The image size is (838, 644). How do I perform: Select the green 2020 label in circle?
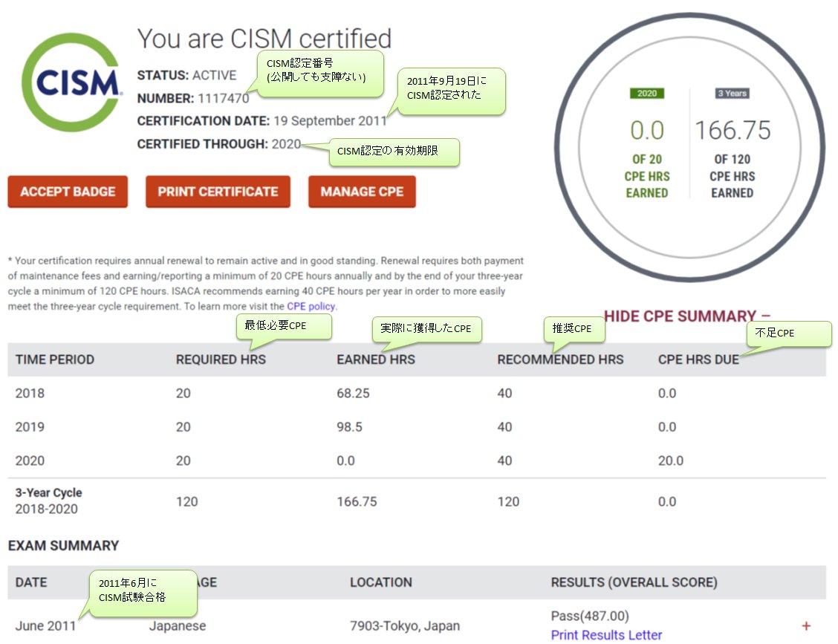[646, 94]
